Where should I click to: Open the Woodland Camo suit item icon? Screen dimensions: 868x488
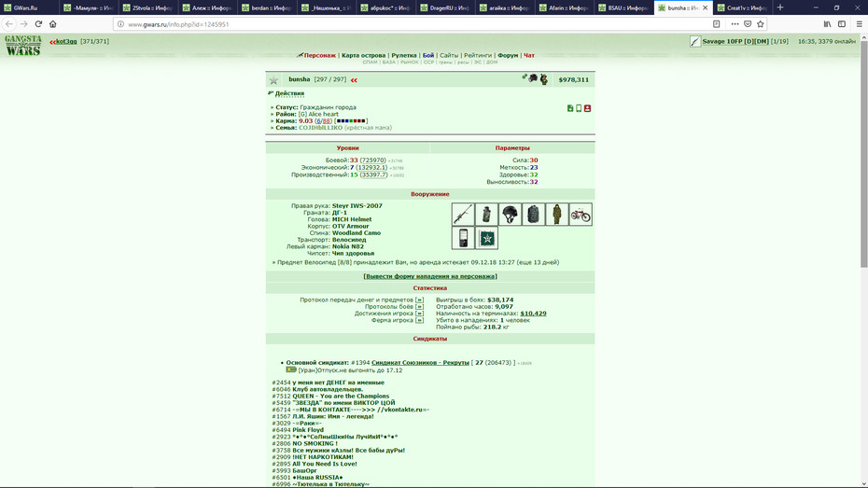pyautogui.click(x=557, y=214)
